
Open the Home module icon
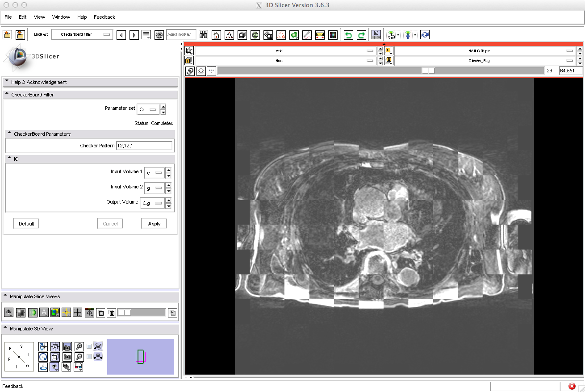pyautogui.click(x=216, y=35)
